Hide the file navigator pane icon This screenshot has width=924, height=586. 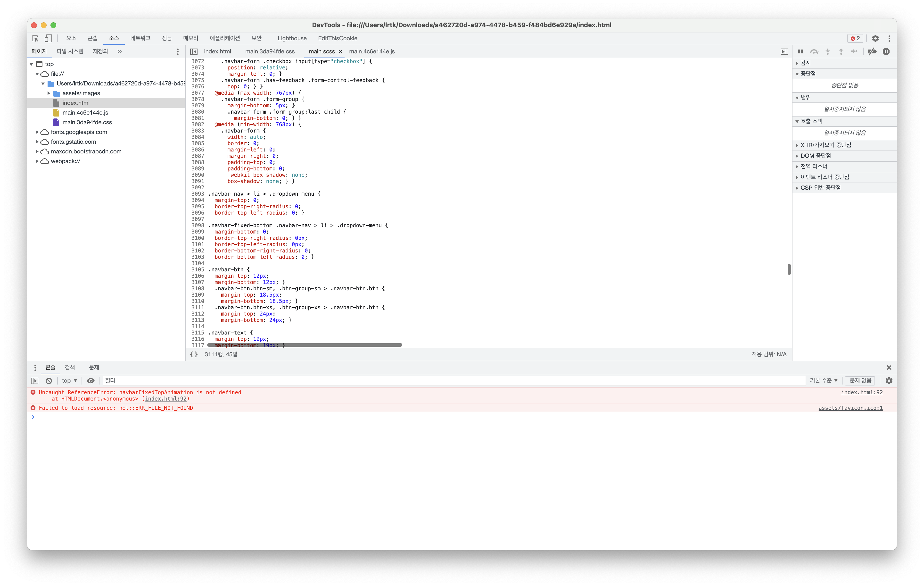coord(194,51)
